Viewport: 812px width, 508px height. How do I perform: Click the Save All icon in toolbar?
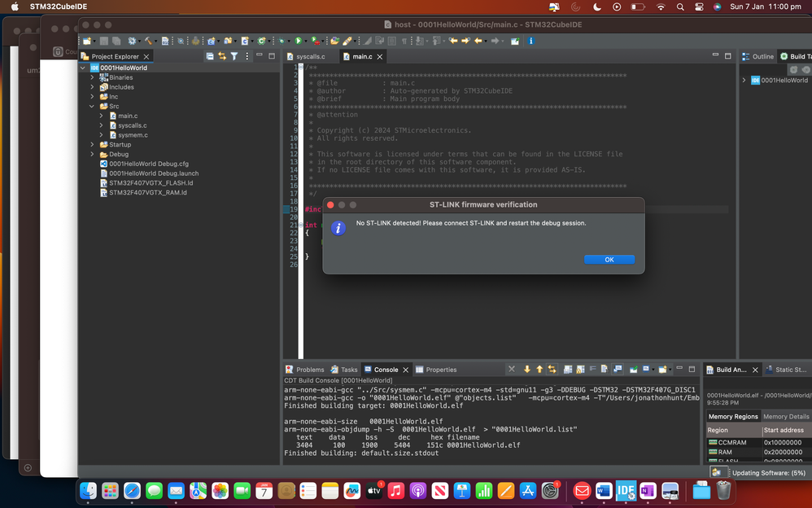coord(116,41)
